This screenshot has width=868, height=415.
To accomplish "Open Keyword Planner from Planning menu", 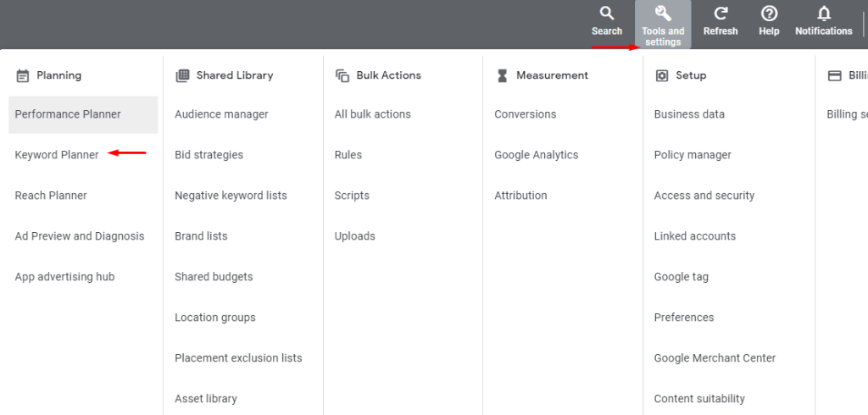I will (x=57, y=155).
